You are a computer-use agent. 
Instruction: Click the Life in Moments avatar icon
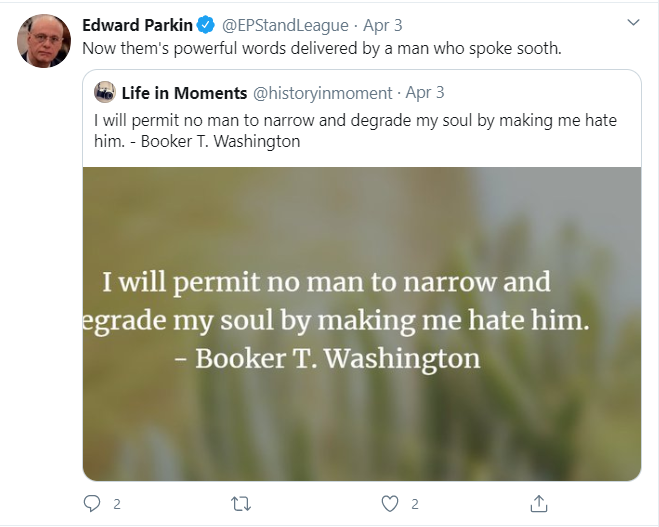pos(105,92)
